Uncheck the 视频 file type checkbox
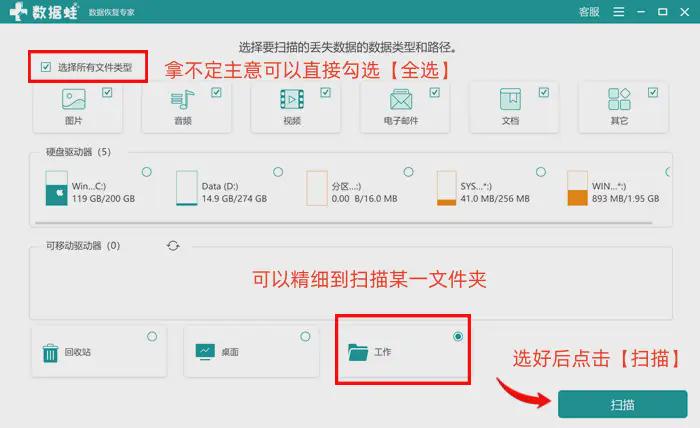Image resolution: width=700 pixels, height=428 pixels. tap(325, 92)
